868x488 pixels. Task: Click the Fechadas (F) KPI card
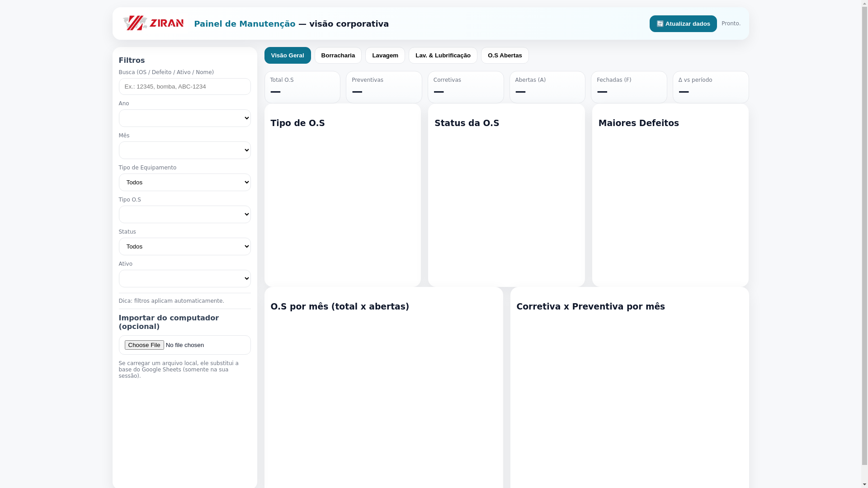point(628,87)
